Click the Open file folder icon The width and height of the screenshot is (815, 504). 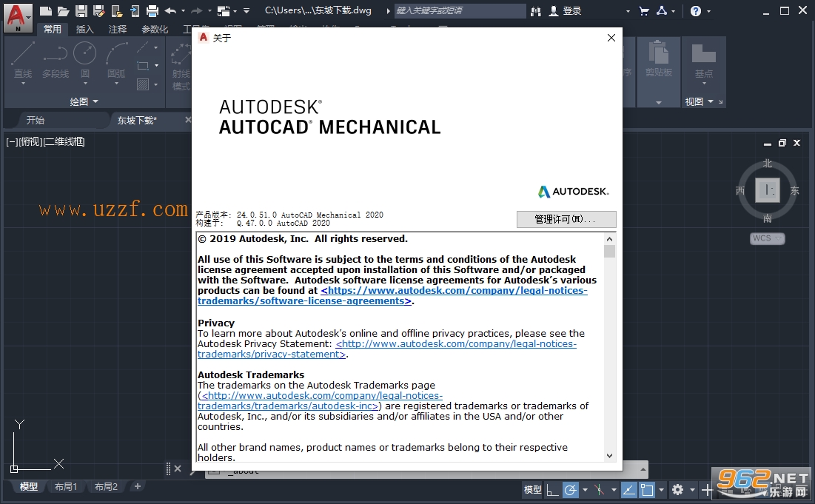tap(64, 10)
